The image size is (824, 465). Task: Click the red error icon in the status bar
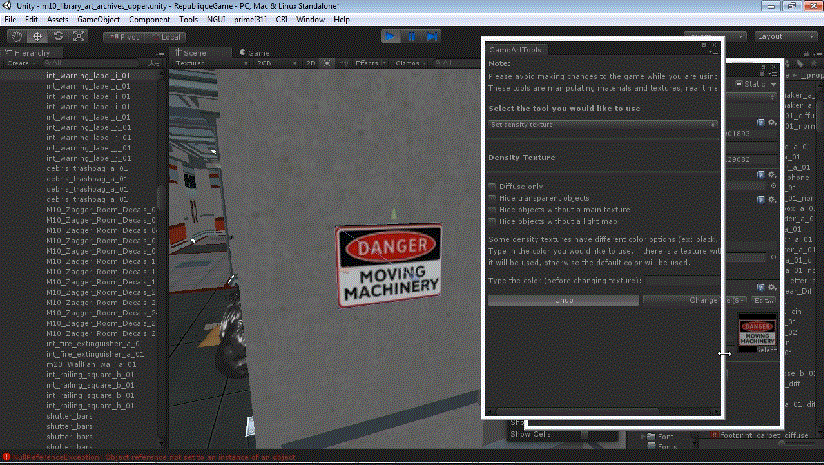6,457
